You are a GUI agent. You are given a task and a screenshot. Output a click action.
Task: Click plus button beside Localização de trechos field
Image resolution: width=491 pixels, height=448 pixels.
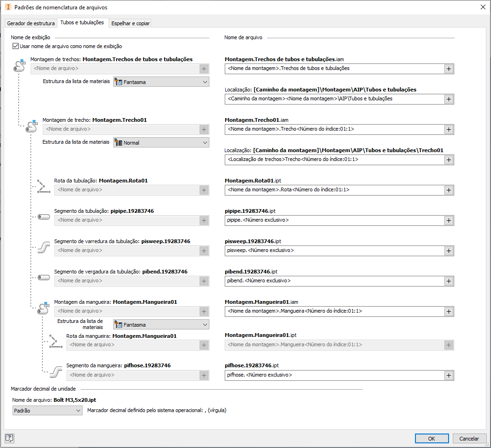pos(449,160)
